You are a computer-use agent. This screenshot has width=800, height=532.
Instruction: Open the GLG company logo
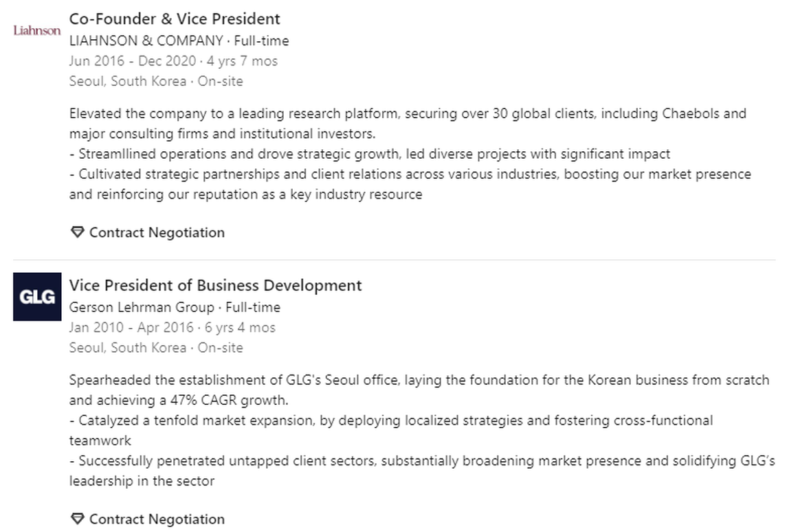tap(37, 297)
